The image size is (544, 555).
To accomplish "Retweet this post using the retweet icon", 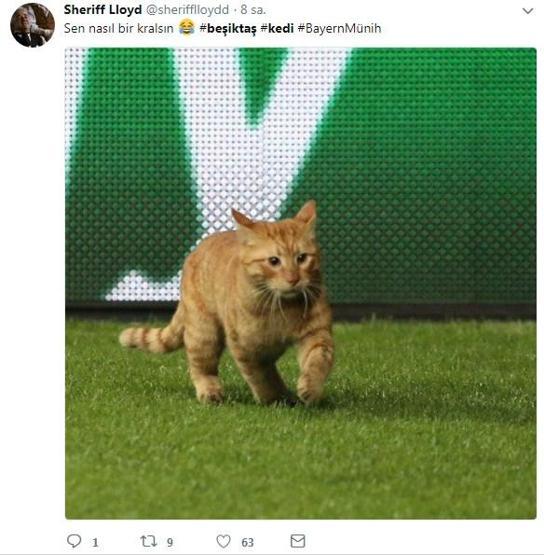I will (x=148, y=541).
